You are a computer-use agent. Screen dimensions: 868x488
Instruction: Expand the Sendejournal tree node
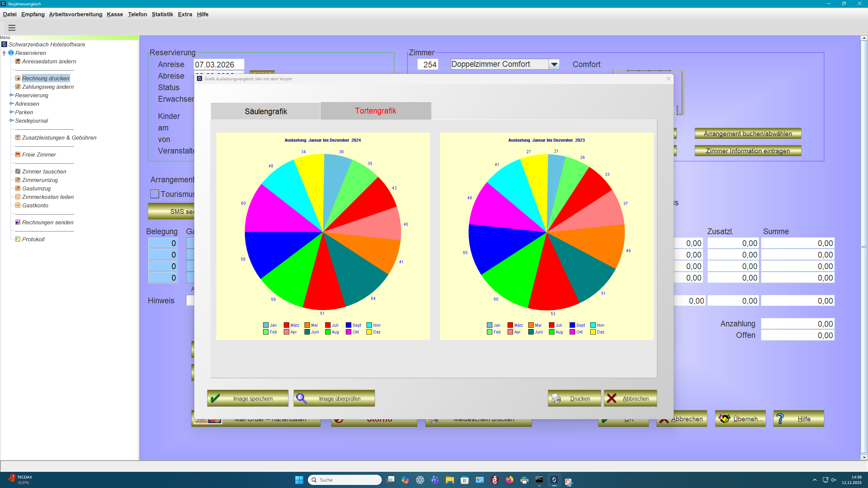[x=11, y=121]
